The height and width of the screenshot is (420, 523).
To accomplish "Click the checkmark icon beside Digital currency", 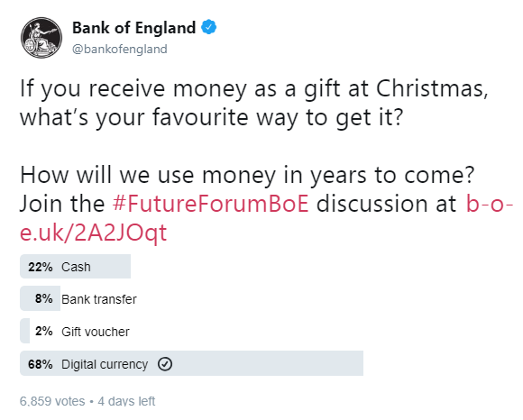I will pyautogui.click(x=165, y=364).
